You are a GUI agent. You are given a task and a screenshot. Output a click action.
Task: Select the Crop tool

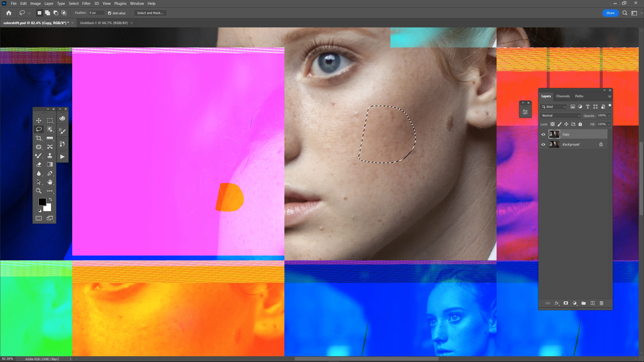point(38,138)
